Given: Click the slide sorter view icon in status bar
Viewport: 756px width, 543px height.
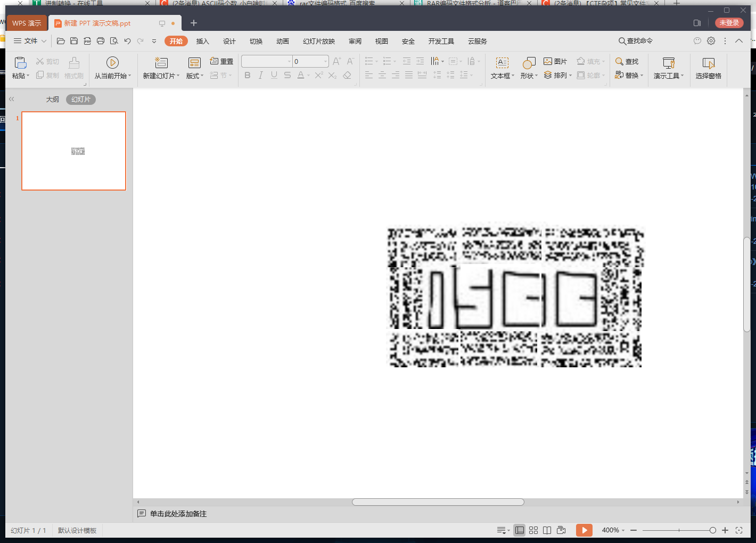Looking at the screenshot, I should click(x=533, y=530).
